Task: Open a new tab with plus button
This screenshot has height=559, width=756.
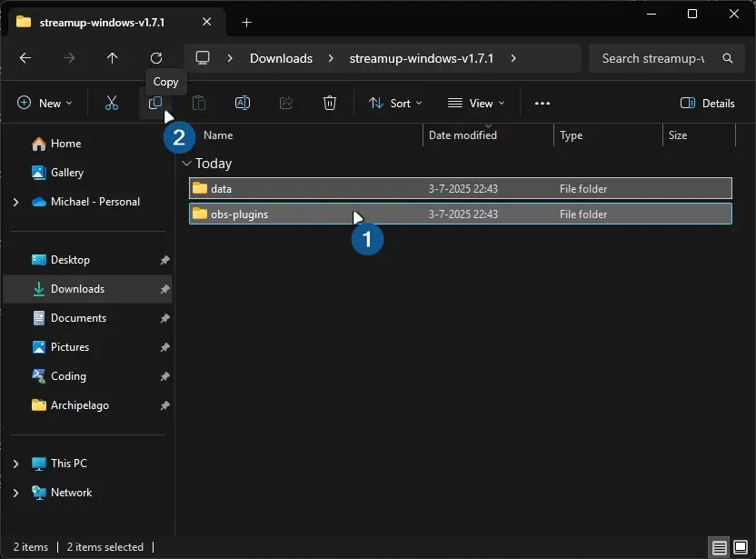Action: 246,22
